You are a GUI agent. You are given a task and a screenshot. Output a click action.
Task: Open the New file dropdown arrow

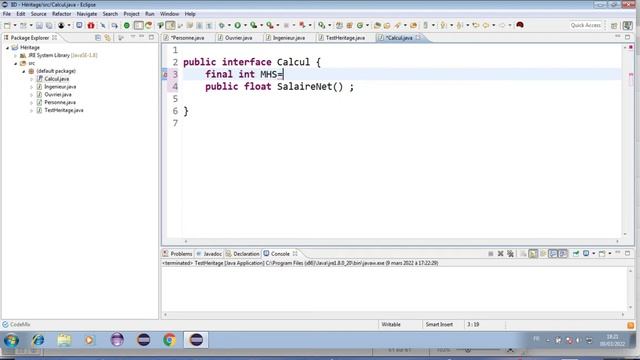point(15,25)
